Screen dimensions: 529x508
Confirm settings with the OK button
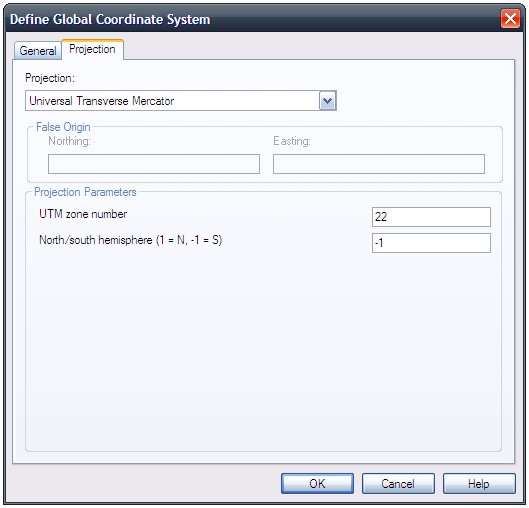(317, 484)
